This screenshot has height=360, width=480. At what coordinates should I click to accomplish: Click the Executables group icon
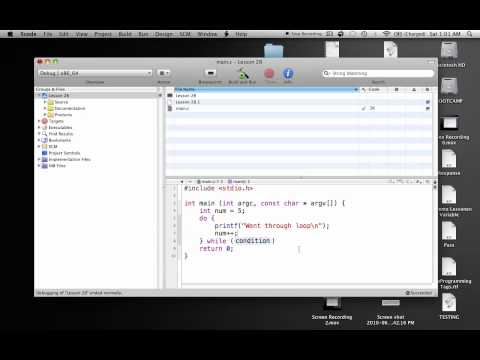coord(45,127)
